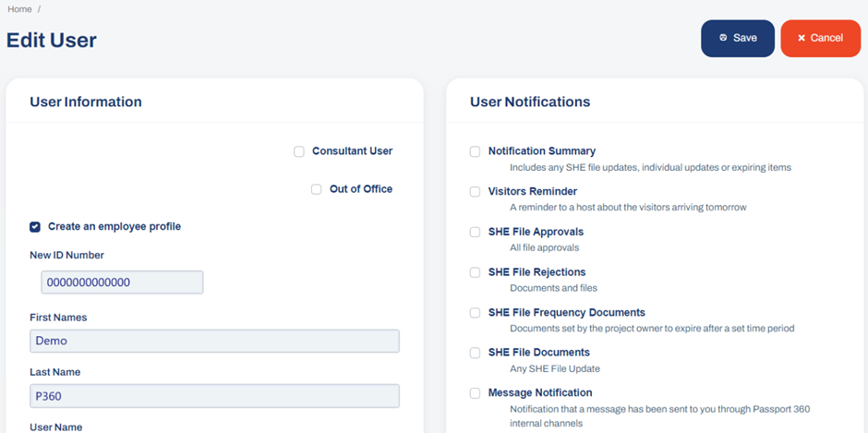
Task: Click the User Notifications panel heading
Action: [x=530, y=102]
